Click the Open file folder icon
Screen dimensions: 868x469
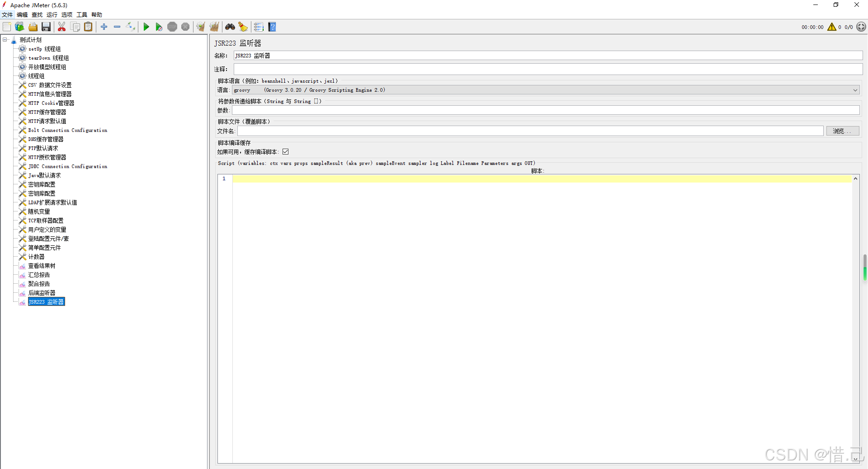(x=33, y=27)
